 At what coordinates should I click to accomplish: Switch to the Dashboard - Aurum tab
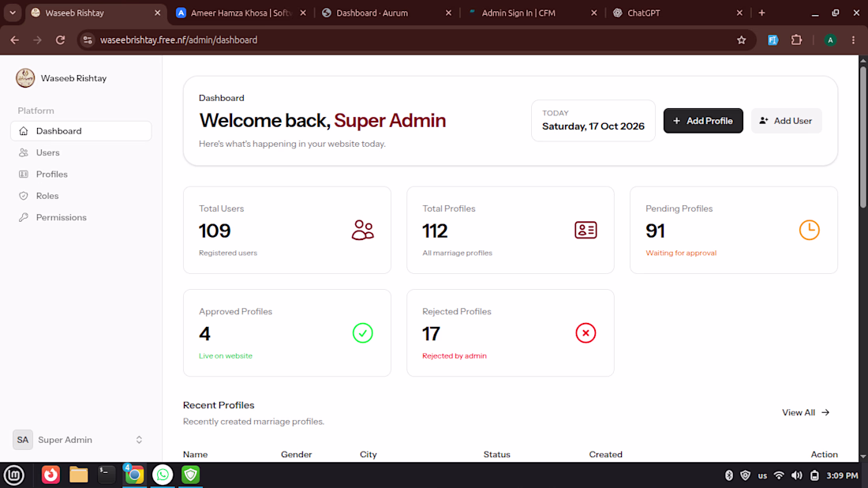[x=386, y=13]
